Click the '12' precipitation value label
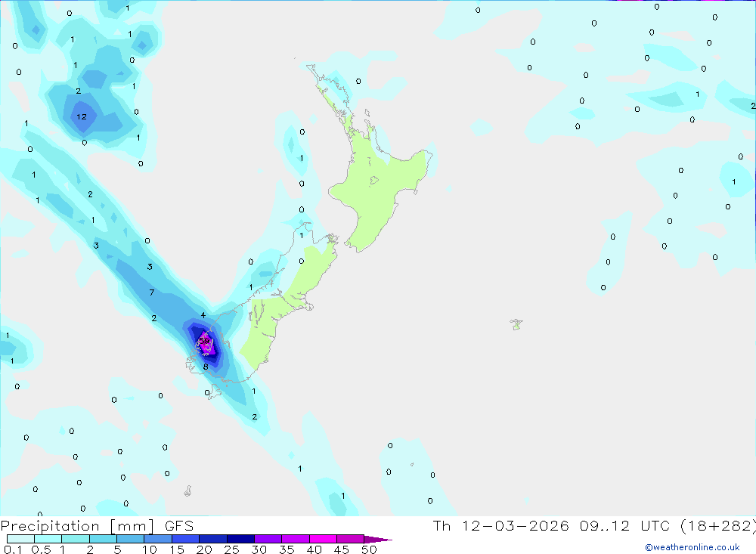 tap(82, 116)
